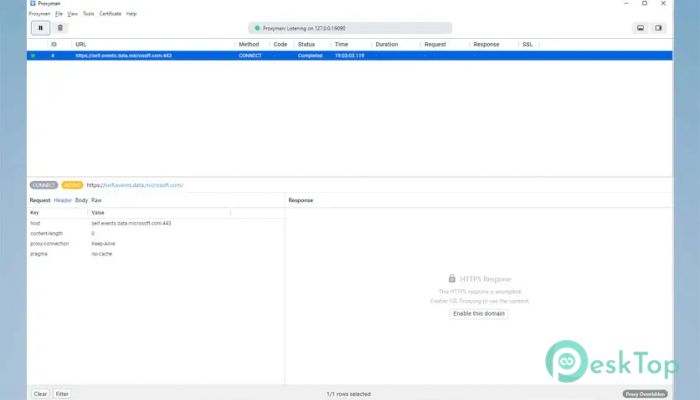Click host value self.events.data.microsoft.com:443

tap(131, 223)
